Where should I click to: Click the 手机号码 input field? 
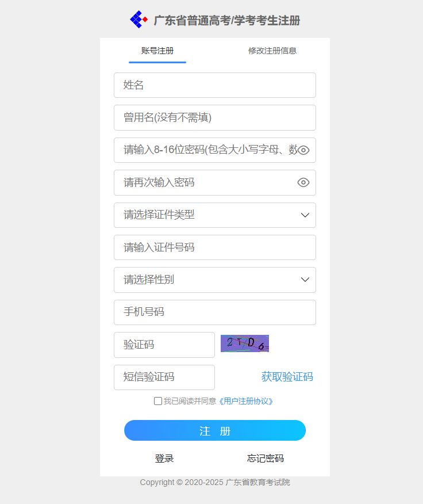[x=215, y=312]
